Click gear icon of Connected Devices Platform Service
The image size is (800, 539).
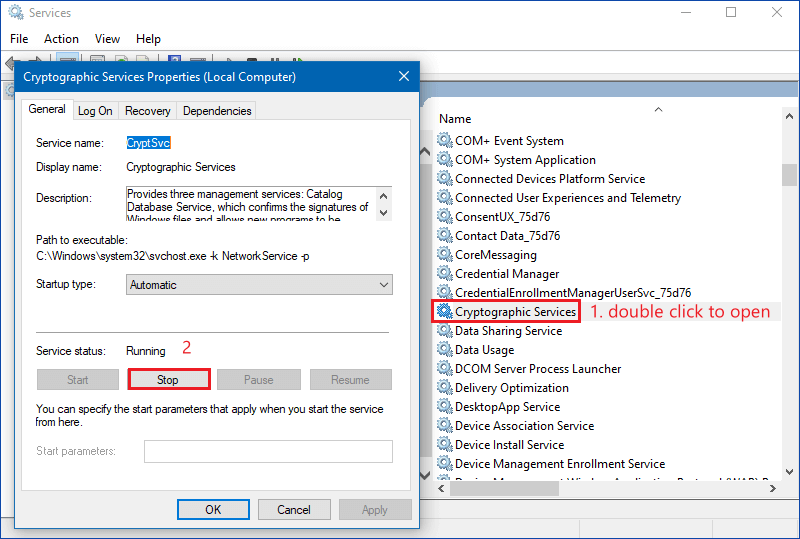coord(445,178)
